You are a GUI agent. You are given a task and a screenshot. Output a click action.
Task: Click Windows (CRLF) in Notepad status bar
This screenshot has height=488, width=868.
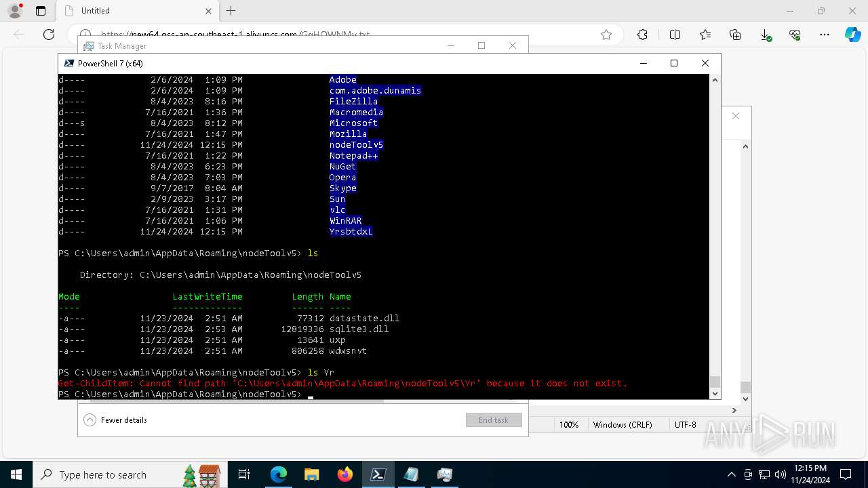623,425
